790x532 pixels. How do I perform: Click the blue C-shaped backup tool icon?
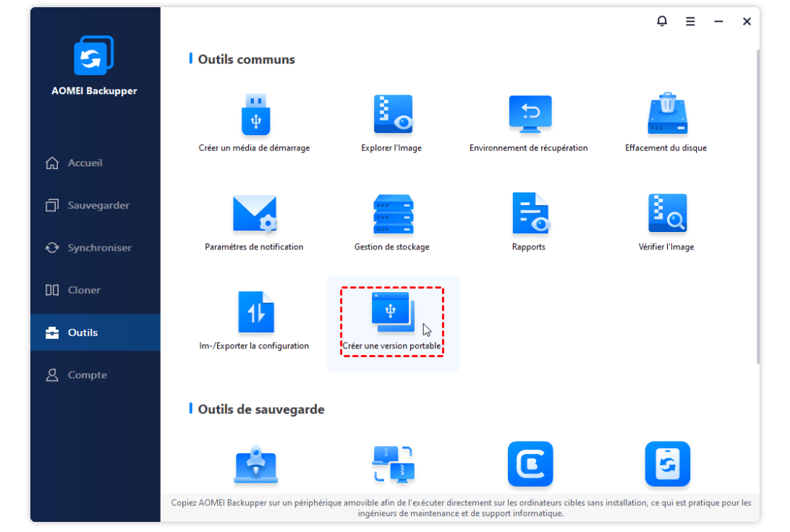point(530,464)
